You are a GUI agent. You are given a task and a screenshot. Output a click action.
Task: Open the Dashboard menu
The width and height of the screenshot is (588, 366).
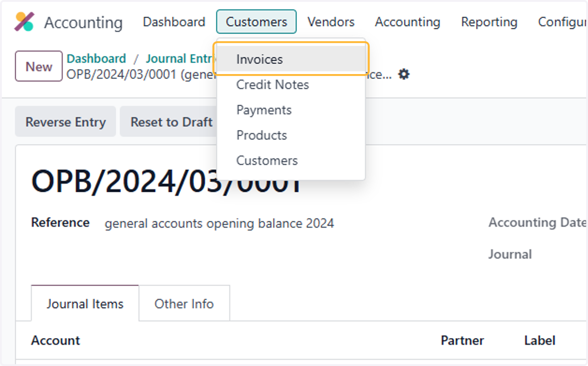pyautogui.click(x=174, y=22)
